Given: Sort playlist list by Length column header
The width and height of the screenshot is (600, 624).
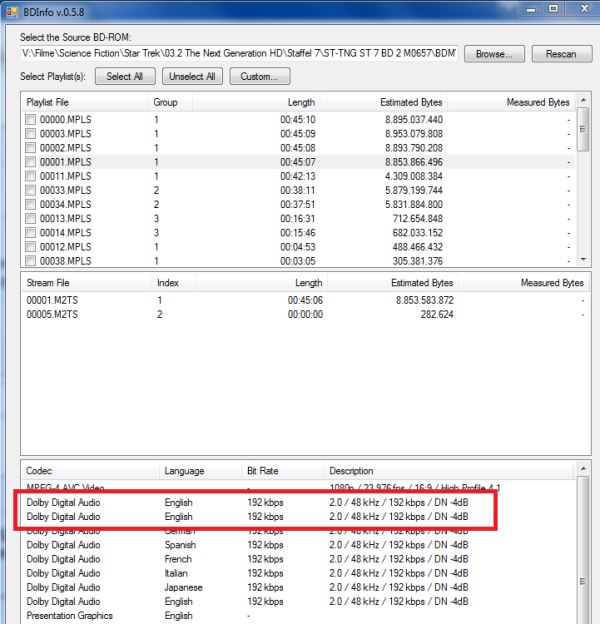Looking at the screenshot, I should pos(300,102).
